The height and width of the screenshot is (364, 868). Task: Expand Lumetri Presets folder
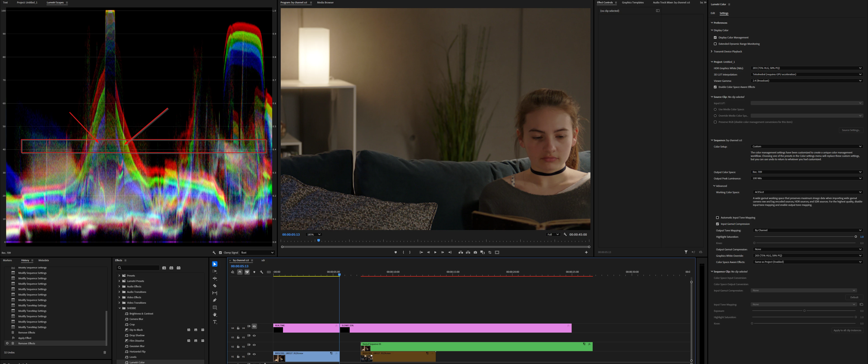click(x=119, y=281)
